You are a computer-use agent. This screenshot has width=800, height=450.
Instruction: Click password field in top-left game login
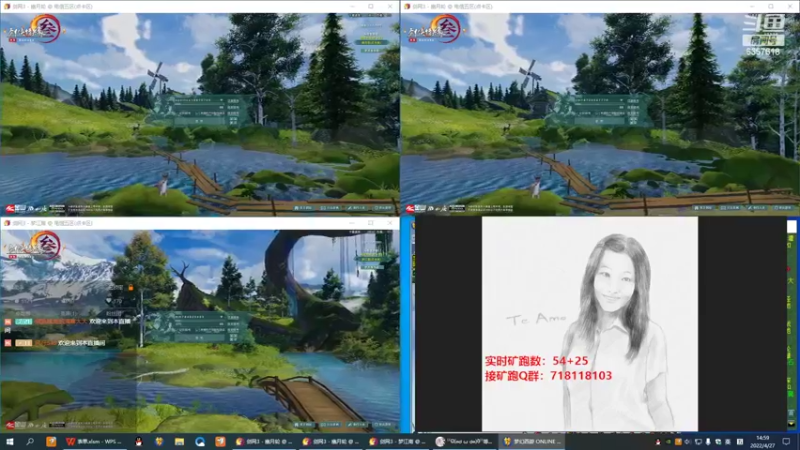tap(199, 108)
